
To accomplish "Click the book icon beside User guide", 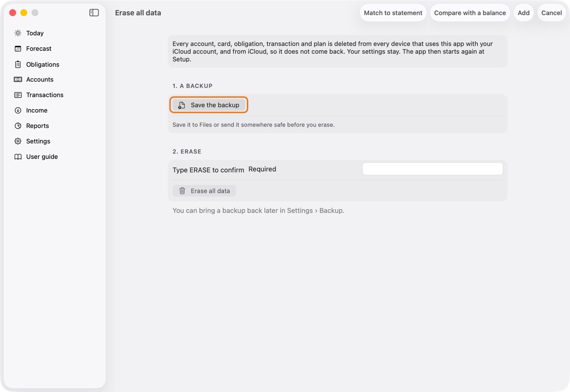I will pyautogui.click(x=18, y=156).
